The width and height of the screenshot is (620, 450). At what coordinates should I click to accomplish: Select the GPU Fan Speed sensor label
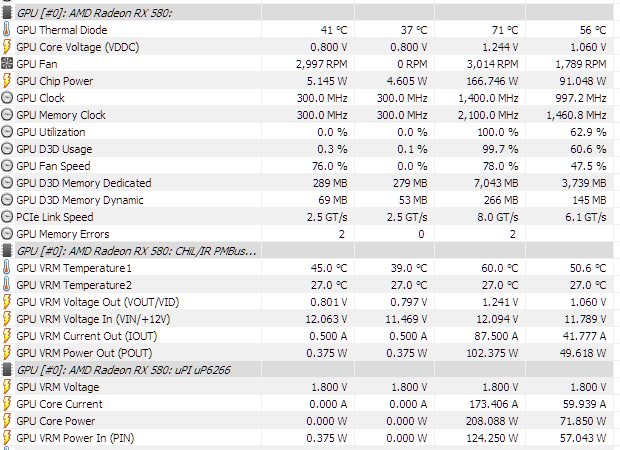point(53,166)
